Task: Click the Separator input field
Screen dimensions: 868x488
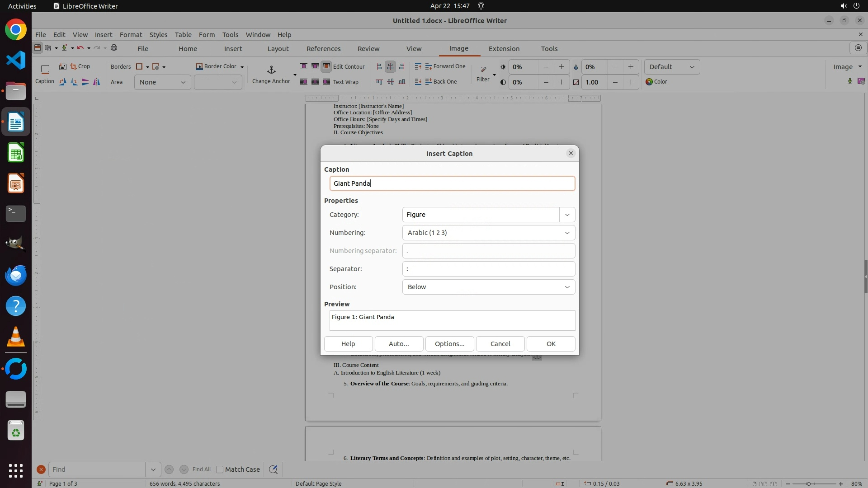Action: (488, 269)
